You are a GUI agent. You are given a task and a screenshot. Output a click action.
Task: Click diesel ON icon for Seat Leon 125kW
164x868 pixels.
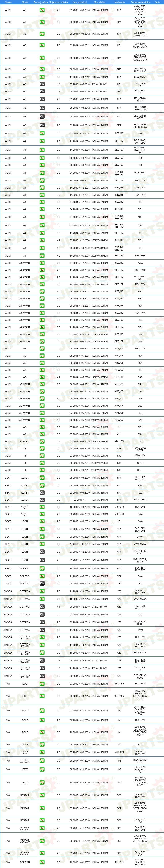pos(42,560)
